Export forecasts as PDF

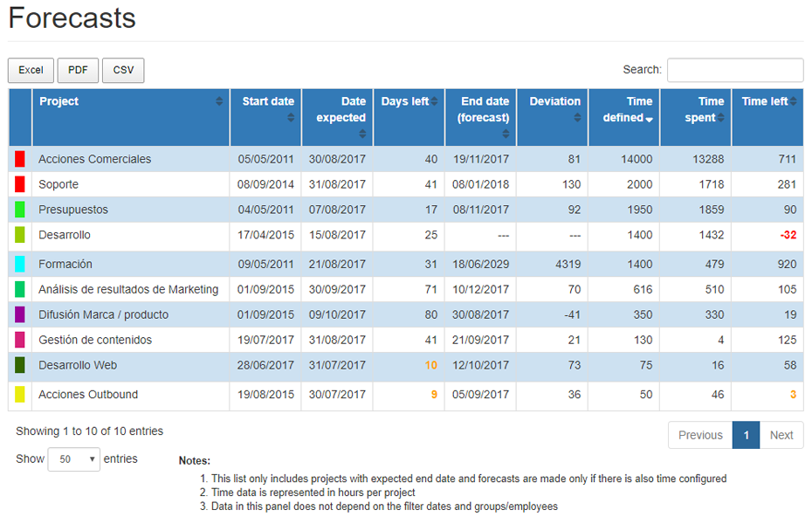[x=78, y=71]
